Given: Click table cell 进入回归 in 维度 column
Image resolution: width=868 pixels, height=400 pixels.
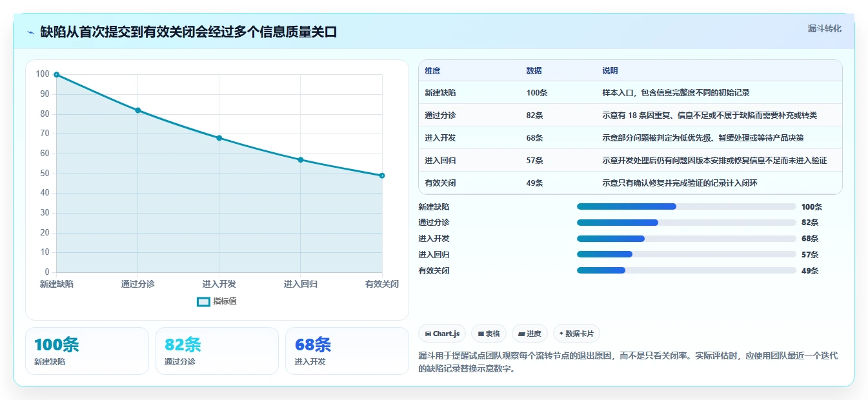Looking at the screenshot, I should [440, 161].
